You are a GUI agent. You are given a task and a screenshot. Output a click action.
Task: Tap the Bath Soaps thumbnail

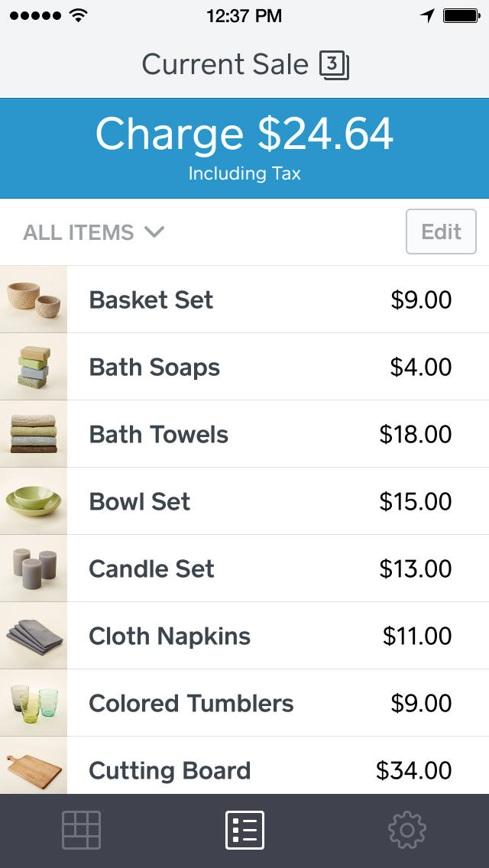coord(34,367)
